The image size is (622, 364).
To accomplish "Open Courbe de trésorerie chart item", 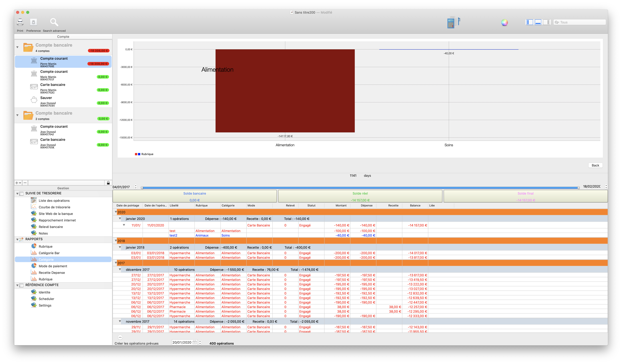I will [x=54, y=207].
